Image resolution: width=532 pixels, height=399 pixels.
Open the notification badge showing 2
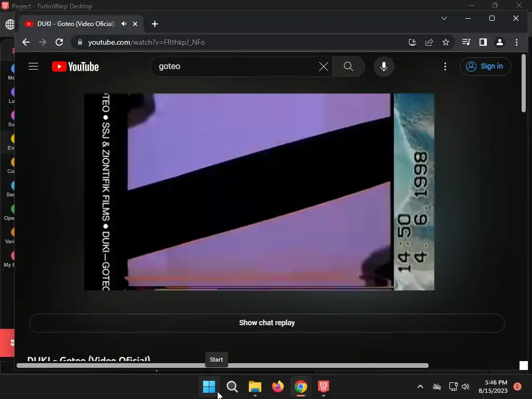(517, 387)
